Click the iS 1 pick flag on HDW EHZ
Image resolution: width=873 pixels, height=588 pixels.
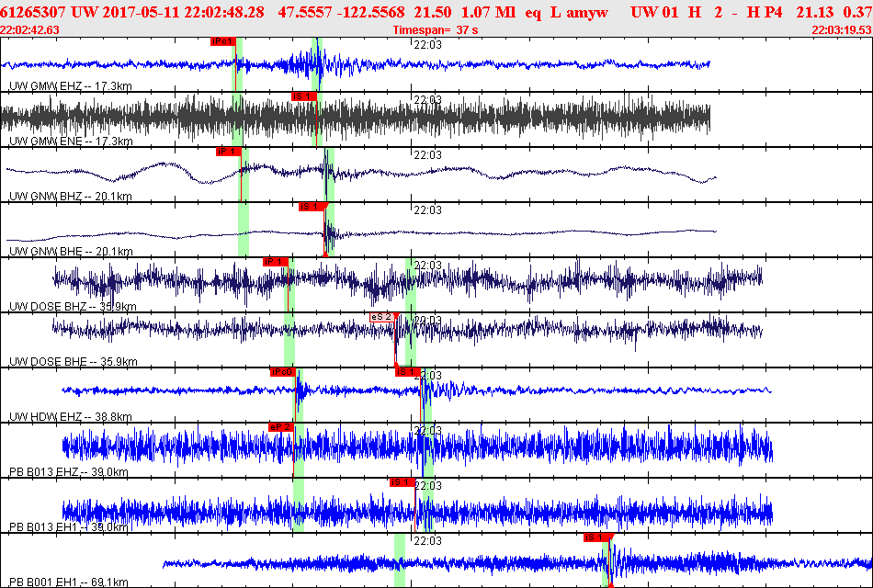[x=407, y=372]
